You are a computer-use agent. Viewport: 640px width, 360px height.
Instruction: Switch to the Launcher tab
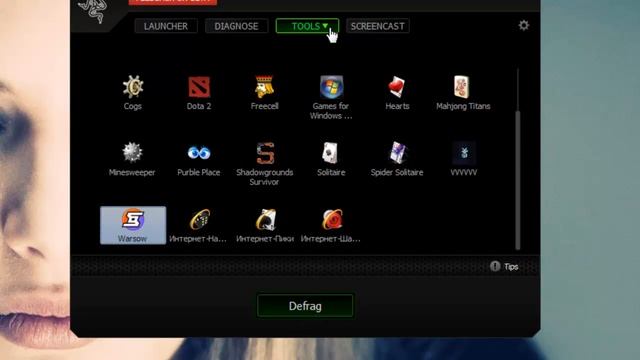[x=166, y=26]
